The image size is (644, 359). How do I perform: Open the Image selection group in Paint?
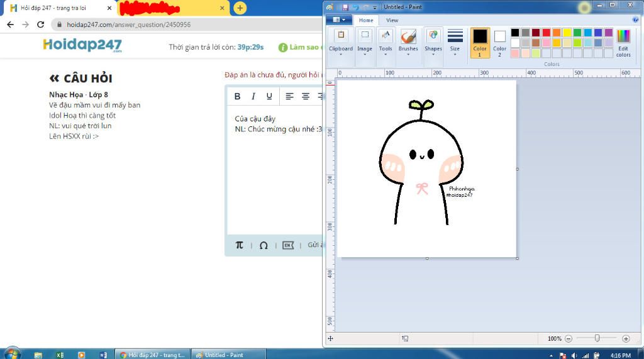[365, 42]
